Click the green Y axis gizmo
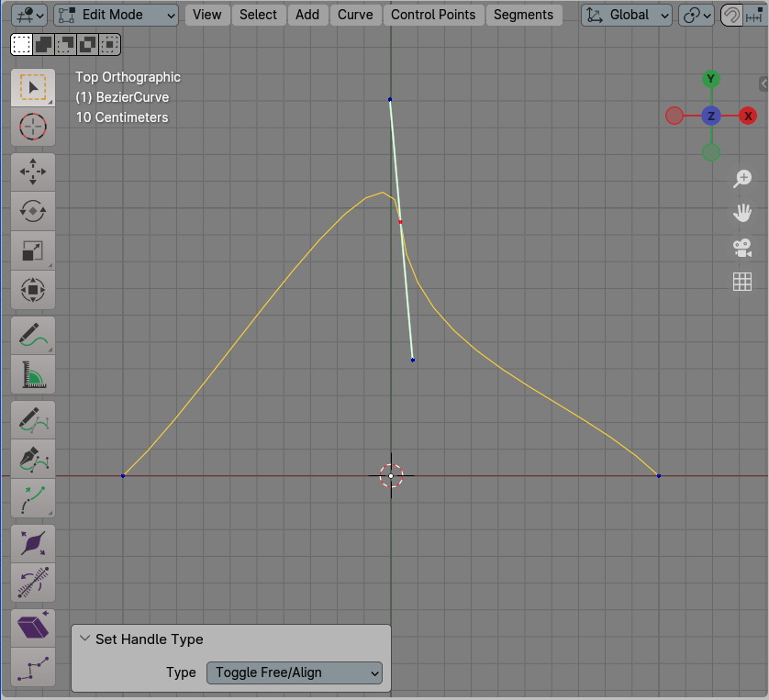 pos(710,79)
